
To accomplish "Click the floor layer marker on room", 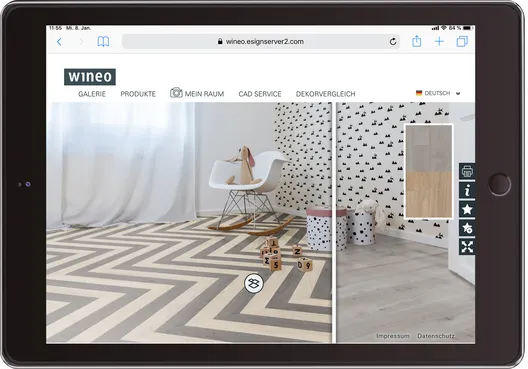I will 254,283.
